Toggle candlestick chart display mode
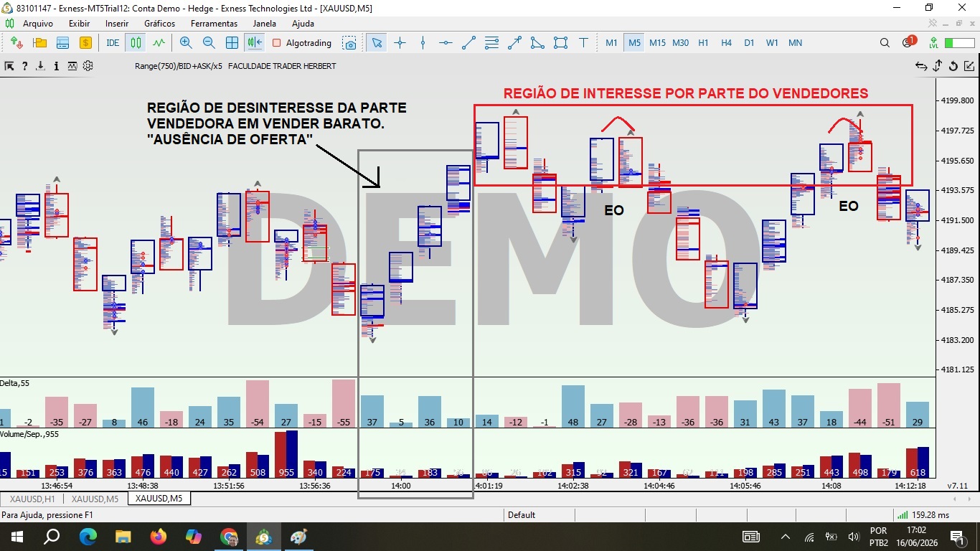This screenshot has height=551, width=980. point(136,43)
